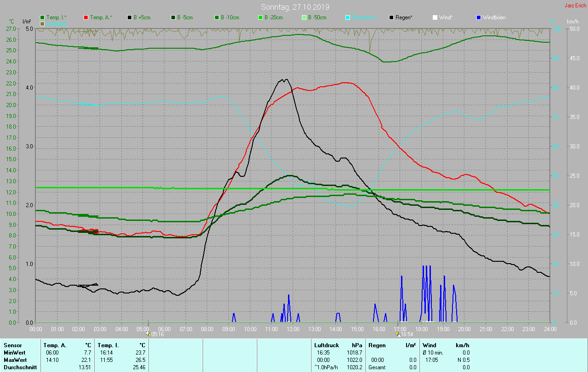
Task: Click the date title Sonntag, 27.10.2019
Action: (295, 7)
